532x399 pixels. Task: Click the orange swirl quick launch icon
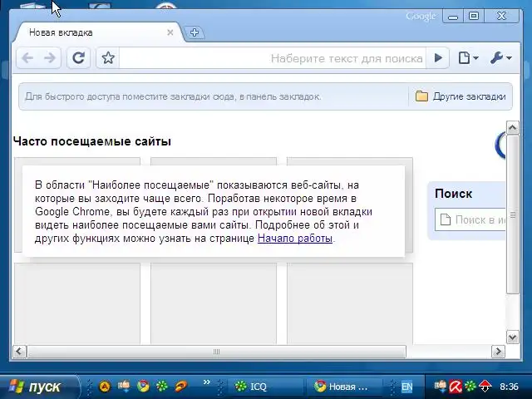(x=181, y=386)
